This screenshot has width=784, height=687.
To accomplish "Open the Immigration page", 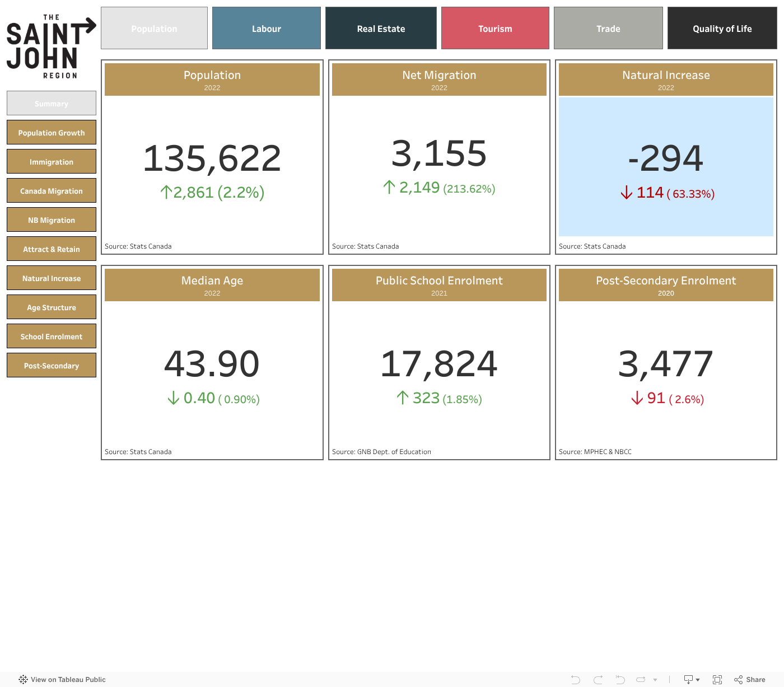I will [52, 161].
